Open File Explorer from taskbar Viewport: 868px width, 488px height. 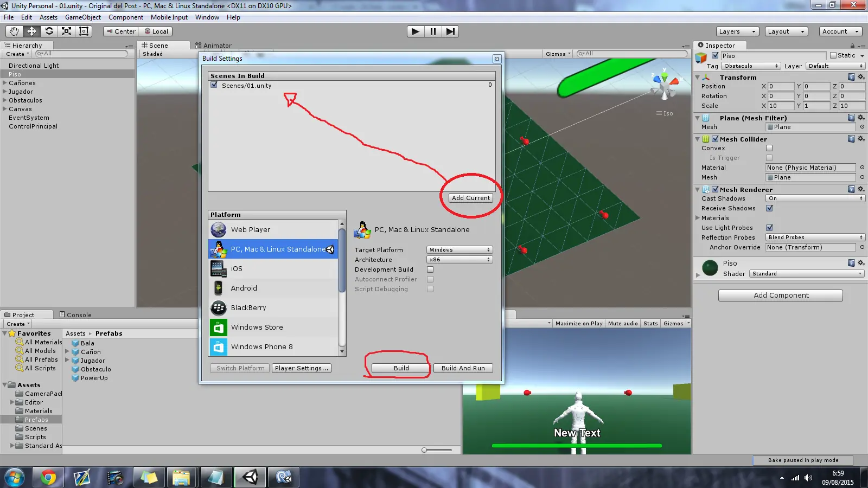[181, 477]
